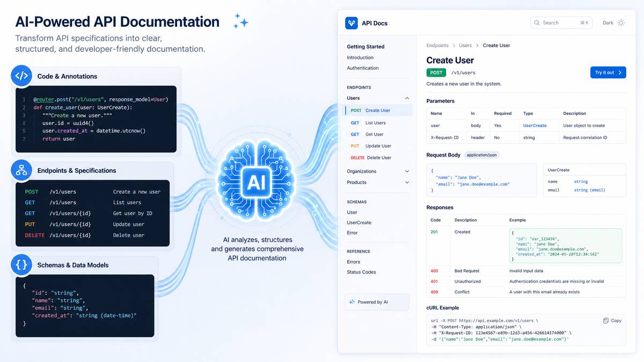Click the Endpoints breadcrumb link
This screenshot has width=644, height=362.
pos(437,46)
